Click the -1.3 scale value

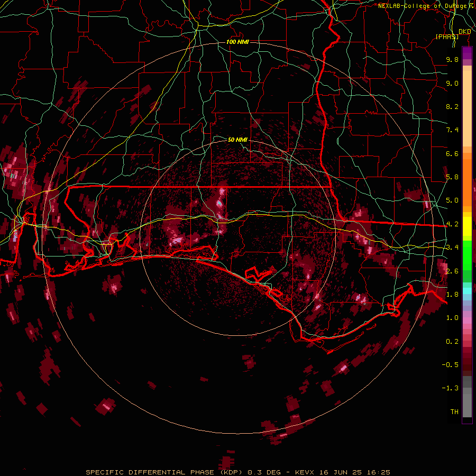(x=450, y=389)
